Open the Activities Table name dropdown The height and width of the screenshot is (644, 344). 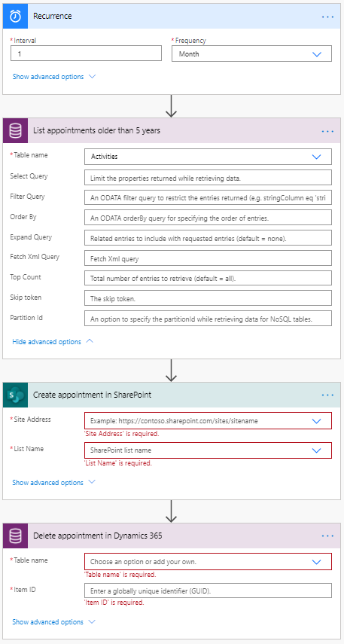208,157
